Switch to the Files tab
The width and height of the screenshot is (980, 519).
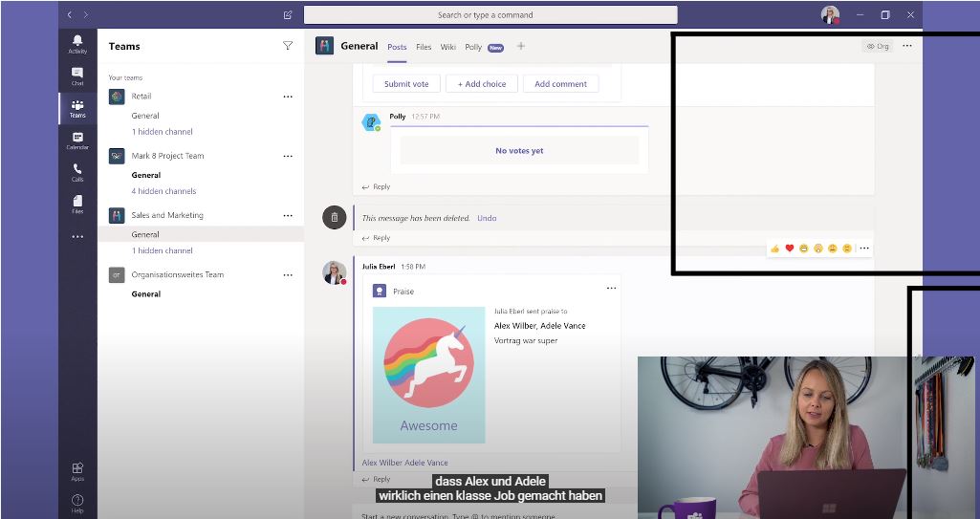pyautogui.click(x=424, y=47)
